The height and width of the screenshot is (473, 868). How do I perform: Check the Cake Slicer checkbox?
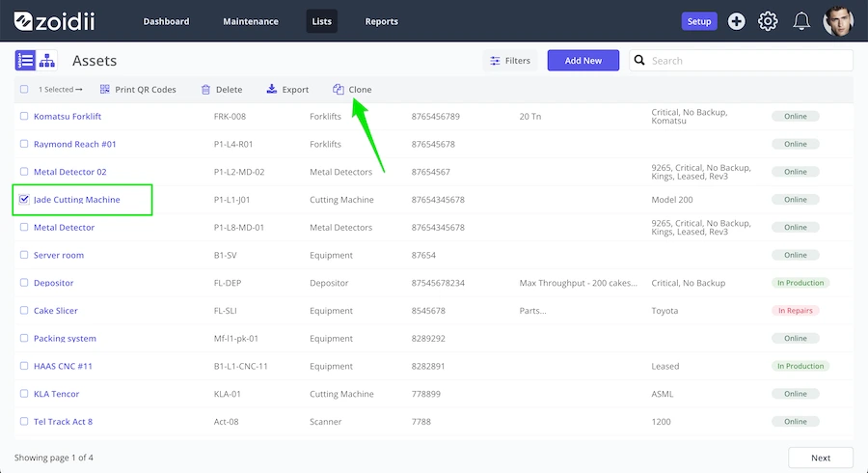click(24, 310)
